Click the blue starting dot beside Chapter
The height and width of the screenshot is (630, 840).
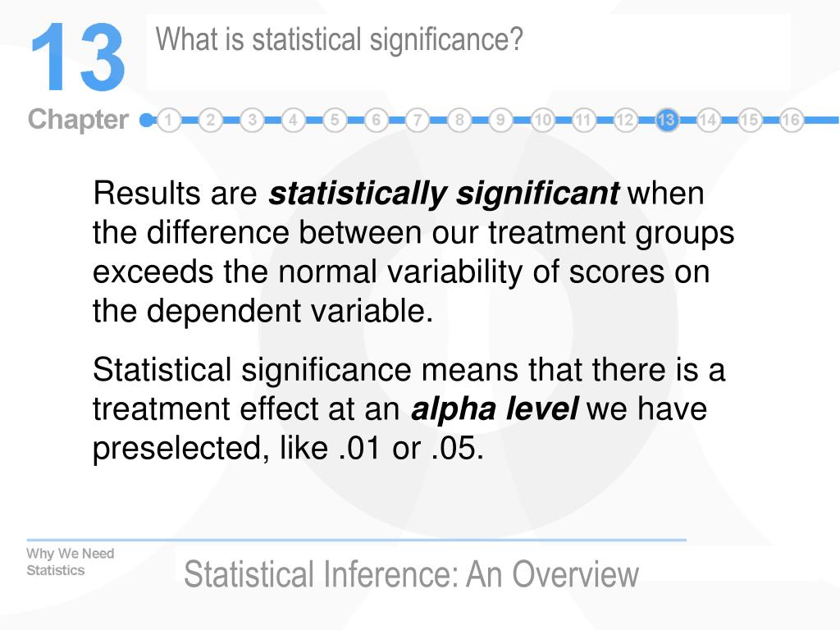(x=146, y=120)
